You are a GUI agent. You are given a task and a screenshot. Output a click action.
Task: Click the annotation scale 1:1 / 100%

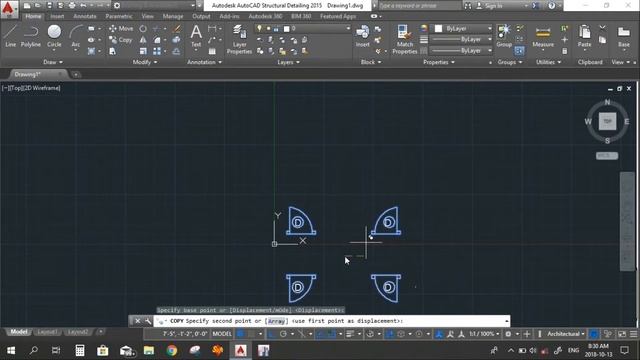click(484, 334)
